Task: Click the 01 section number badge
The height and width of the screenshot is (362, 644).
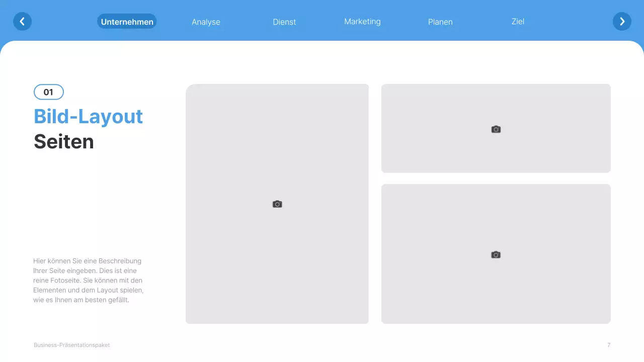Action: [x=49, y=92]
